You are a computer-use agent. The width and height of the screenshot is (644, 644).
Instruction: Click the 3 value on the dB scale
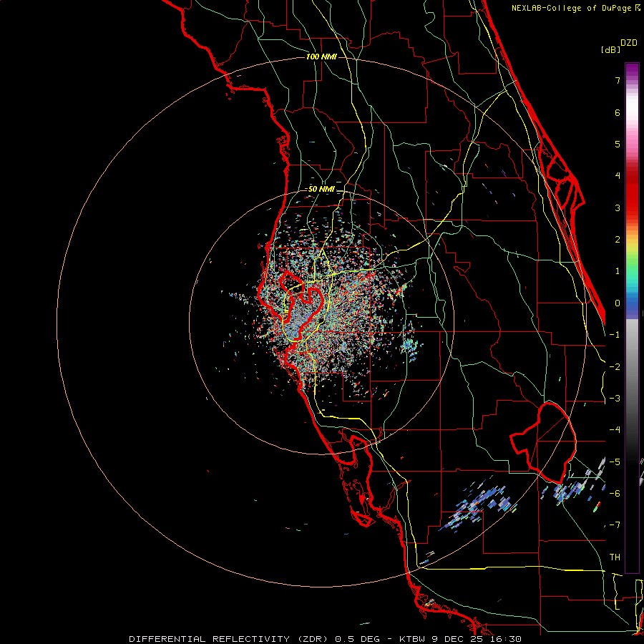pyautogui.click(x=618, y=208)
